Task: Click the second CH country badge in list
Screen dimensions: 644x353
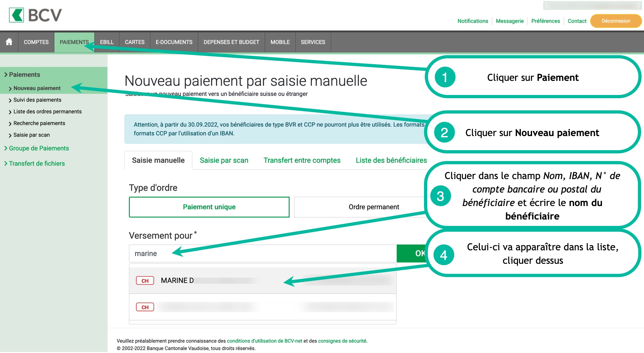Action: 145,307
